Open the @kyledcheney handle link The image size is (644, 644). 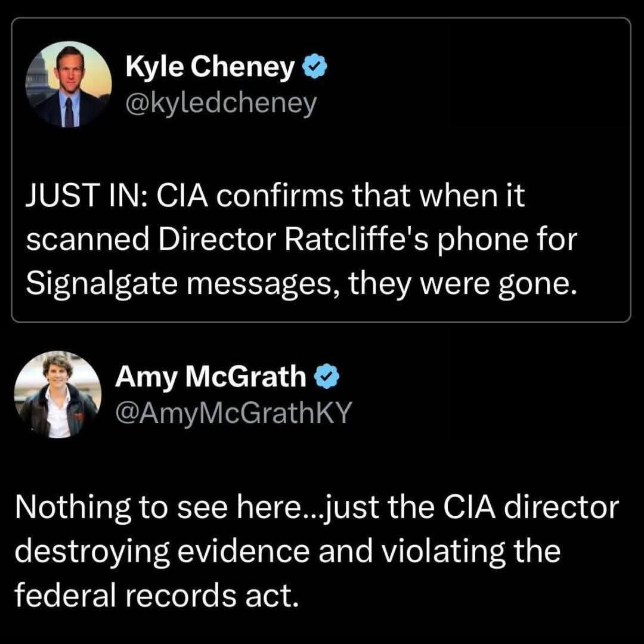tap(221, 104)
